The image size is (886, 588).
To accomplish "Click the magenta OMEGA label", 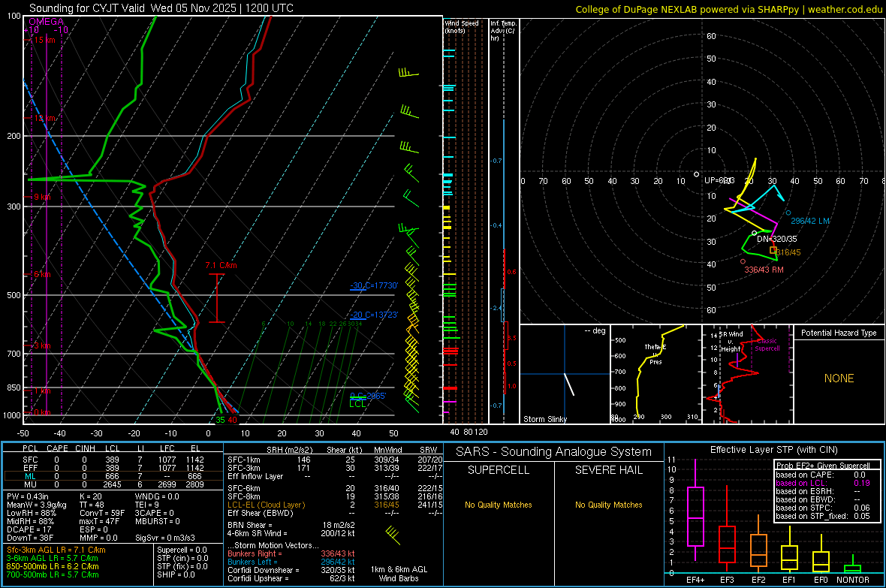I will [46, 22].
